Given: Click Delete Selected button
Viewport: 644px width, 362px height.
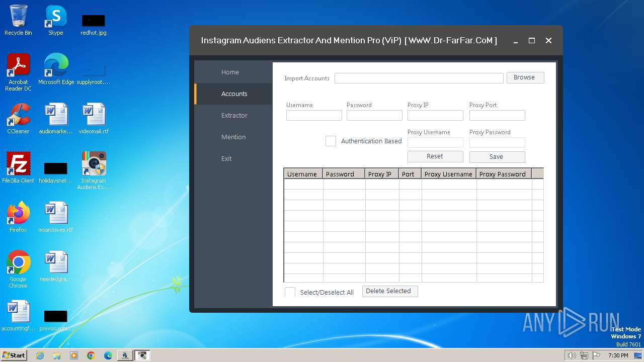Looking at the screenshot, I should click(x=390, y=291).
